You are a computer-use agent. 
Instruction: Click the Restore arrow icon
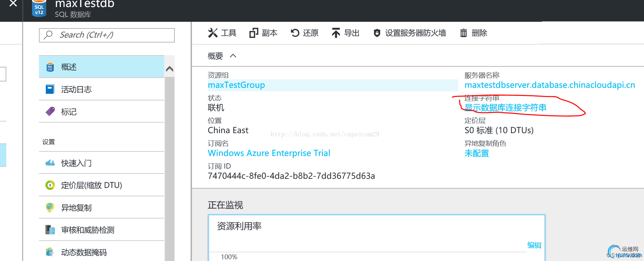[x=295, y=33]
